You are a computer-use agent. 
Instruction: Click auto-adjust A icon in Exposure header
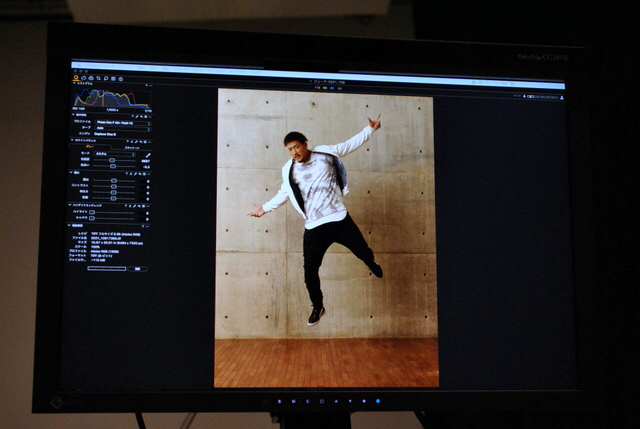tap(131, 174)
